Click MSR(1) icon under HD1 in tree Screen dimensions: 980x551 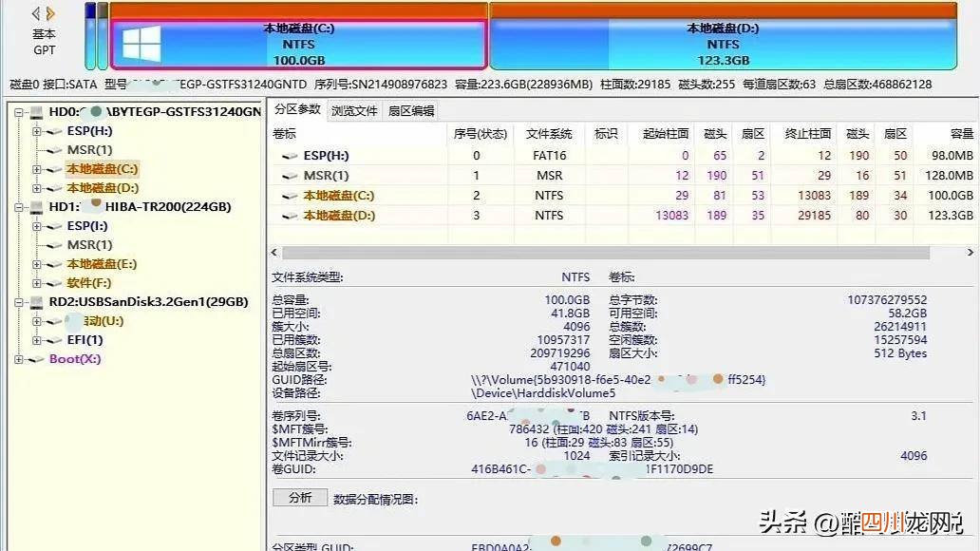[54, 245]
